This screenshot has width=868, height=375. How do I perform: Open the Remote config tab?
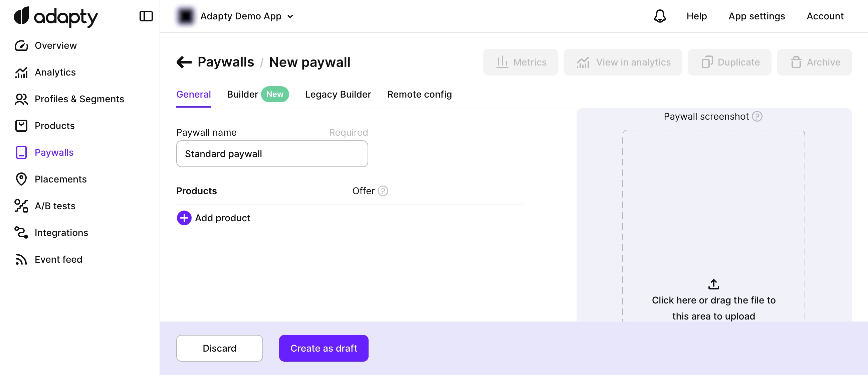click(x=419, y=95)
